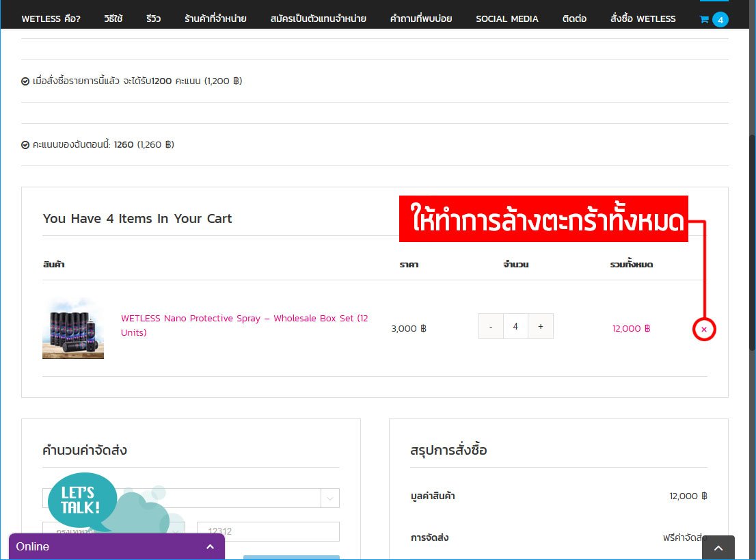Select the SOCIAL MEDIA menu item

(x=507, y=18)
